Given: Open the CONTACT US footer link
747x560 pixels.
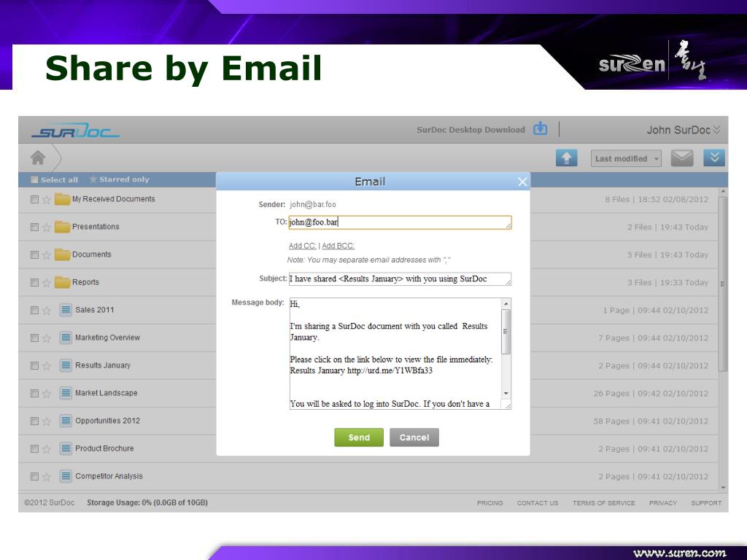Looking at the screenshot, I should (538, 503).
